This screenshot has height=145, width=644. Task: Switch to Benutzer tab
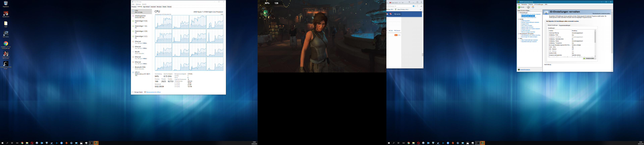(159, 7)
